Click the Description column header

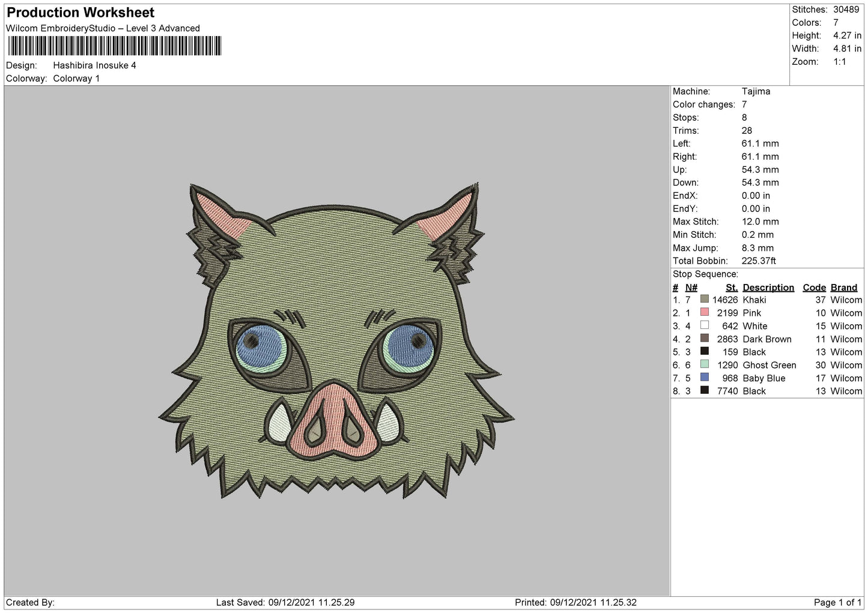click(768, 288)
